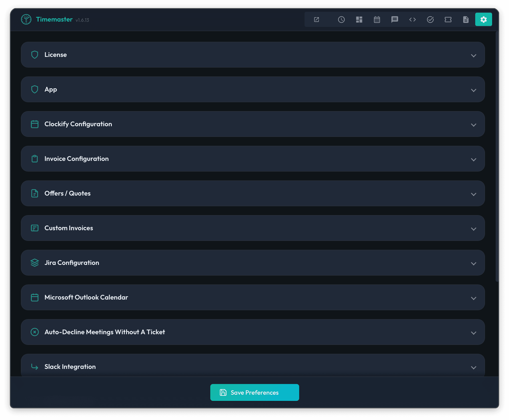Image resolution: width=509 pixels, height=420 pixels.
Task: Open the document file icon
Action: [466, 20]
